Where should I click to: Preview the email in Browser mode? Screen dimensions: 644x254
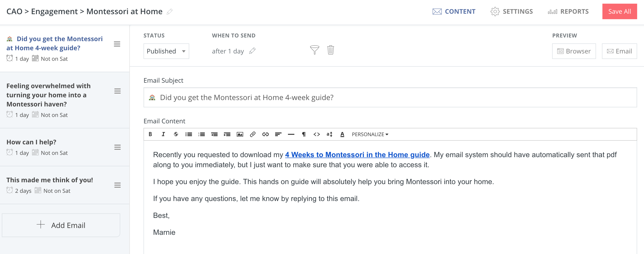point(574,51)
